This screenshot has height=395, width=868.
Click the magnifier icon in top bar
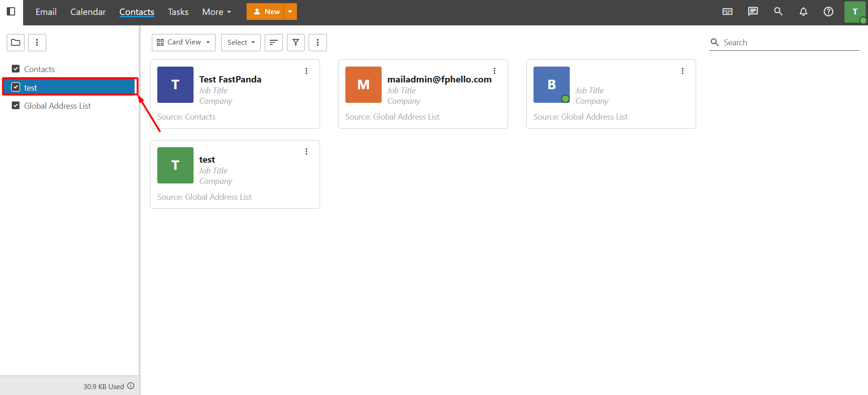tap(778, 12)
